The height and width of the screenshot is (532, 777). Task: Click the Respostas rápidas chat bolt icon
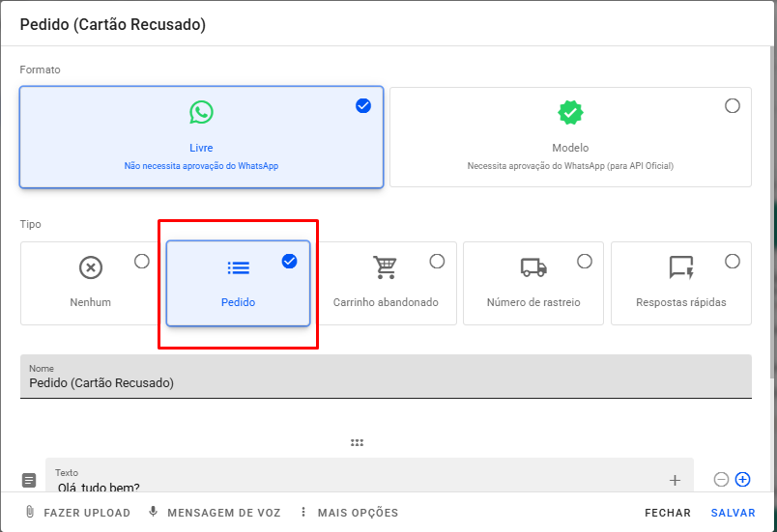coord(681,267)
